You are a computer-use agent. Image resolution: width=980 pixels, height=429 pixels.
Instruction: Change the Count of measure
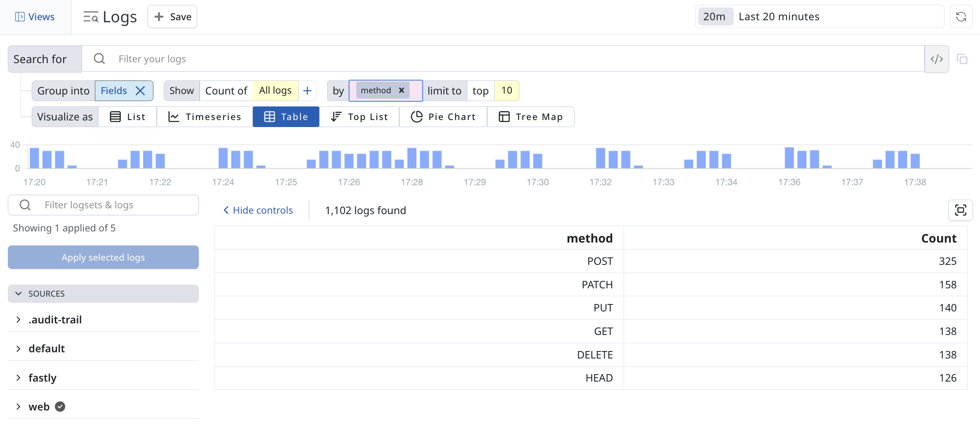[x=226, y=91]
